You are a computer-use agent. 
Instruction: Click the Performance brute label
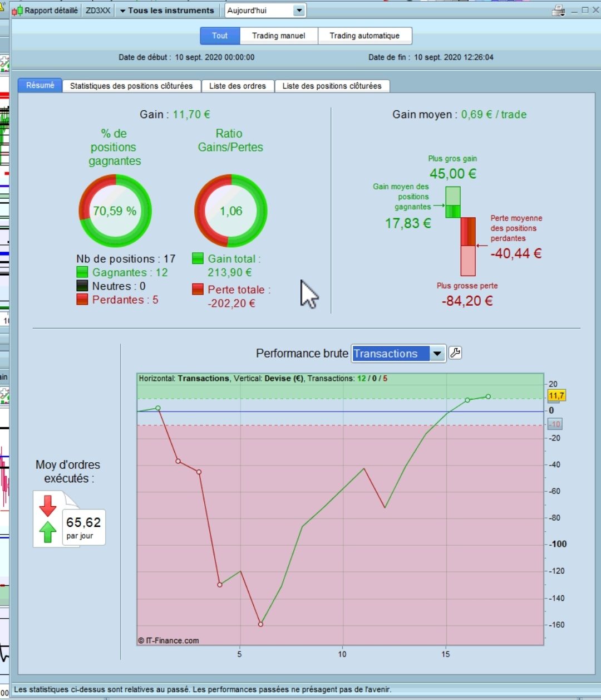[x=302, y=354]
